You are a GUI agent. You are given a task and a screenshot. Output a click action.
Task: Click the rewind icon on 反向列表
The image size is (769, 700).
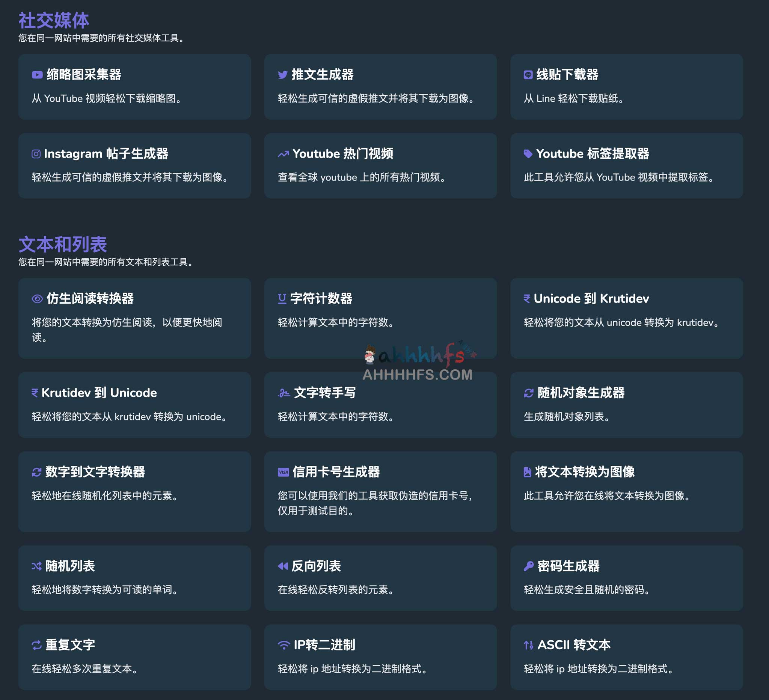pyautogui.click(x=283, y=566)
